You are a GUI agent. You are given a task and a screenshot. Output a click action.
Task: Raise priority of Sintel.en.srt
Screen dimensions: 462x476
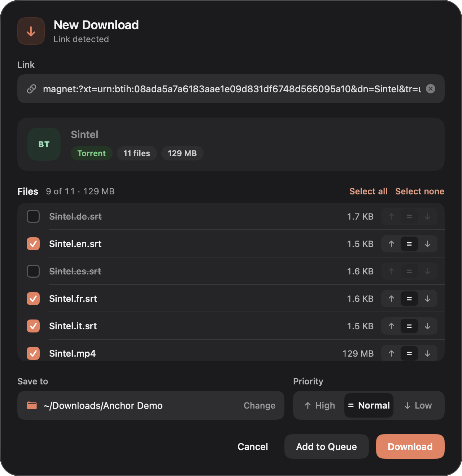coord(391,244)
